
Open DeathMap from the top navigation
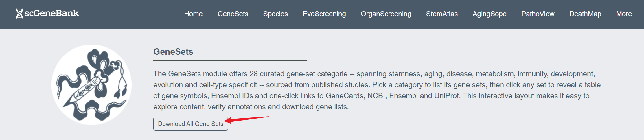(x=585, y=14)
